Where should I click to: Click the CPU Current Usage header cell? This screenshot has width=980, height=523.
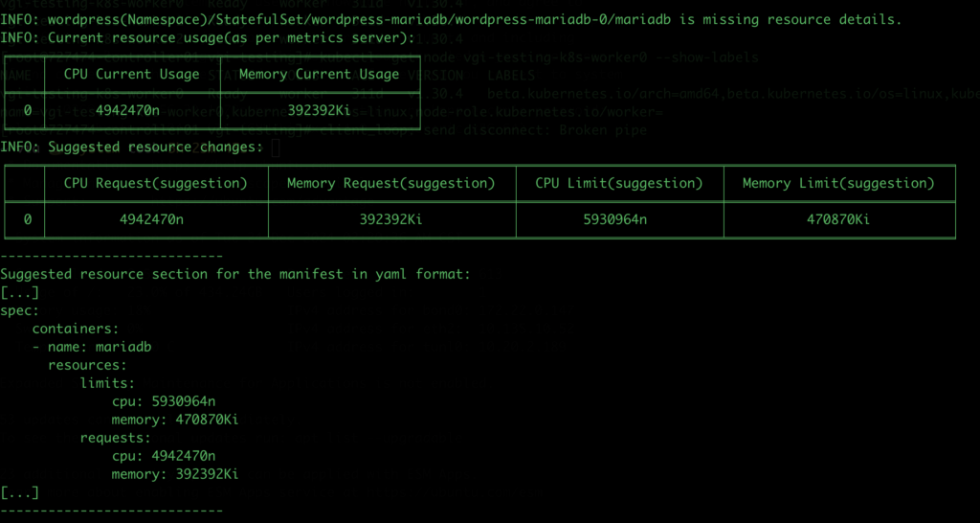[131, 75]
